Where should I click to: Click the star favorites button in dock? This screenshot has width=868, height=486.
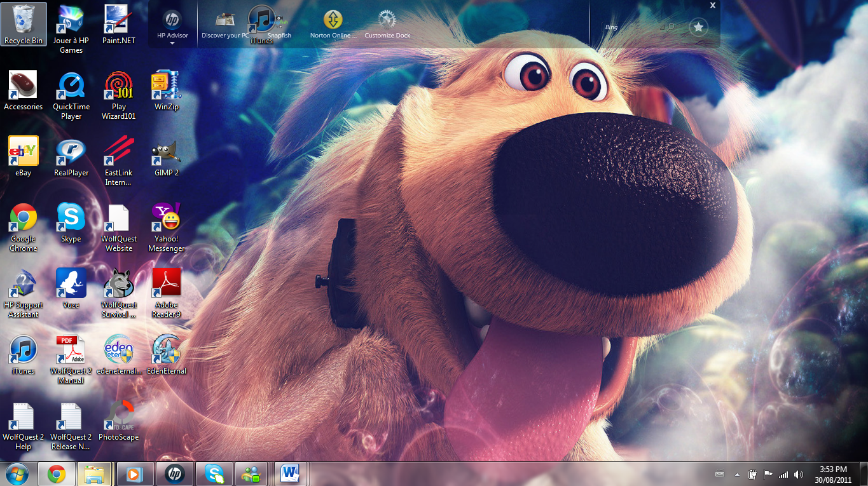698,27
